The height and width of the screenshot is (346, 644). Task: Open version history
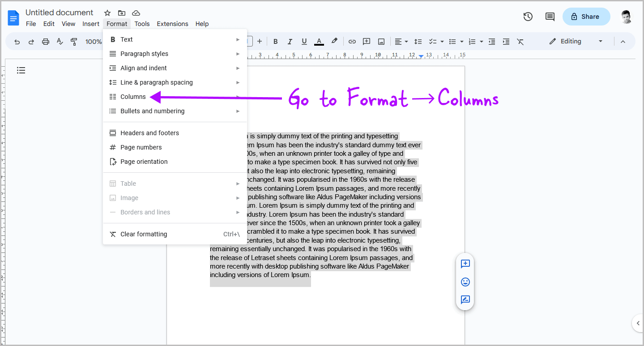click(528, 17)
